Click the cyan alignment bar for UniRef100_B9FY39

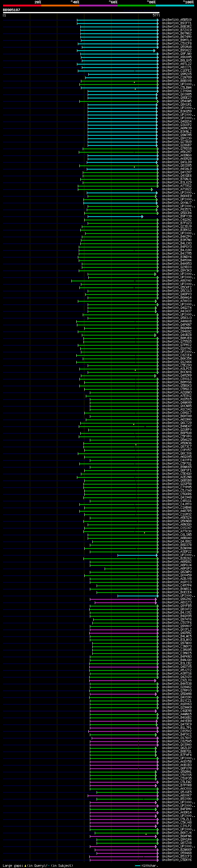[x=115, y=217]
